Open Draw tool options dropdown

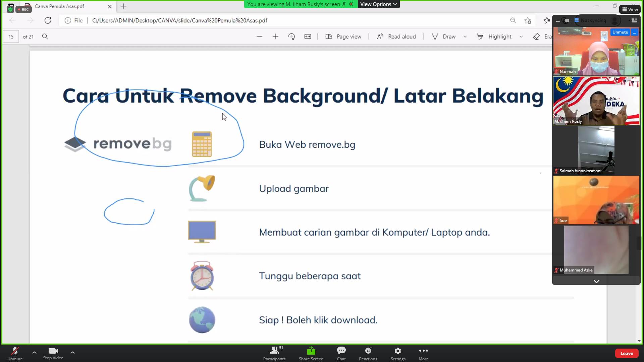click(x=465, y=37)
